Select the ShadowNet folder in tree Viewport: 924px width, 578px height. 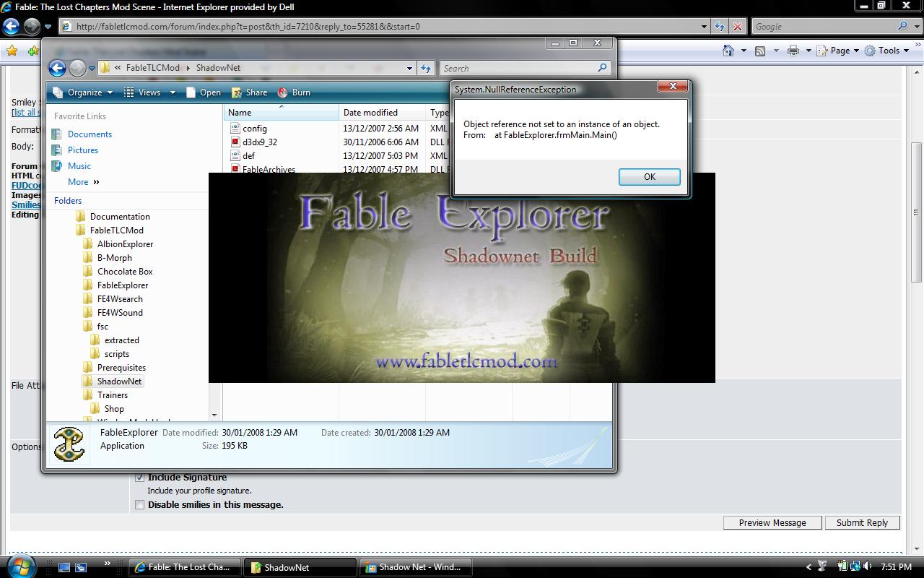click(x=119, y=381)
